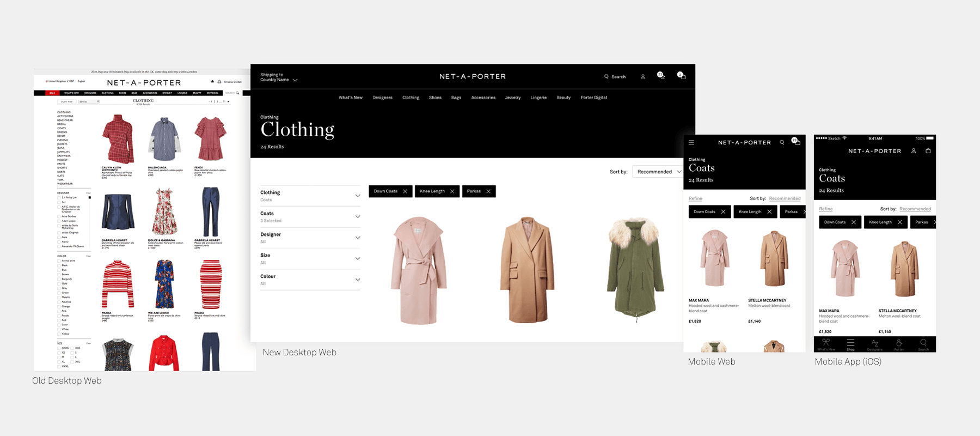The image size is (980, 436).
Task: Tap Refine link in Mobile App
Action: (826, 209)
